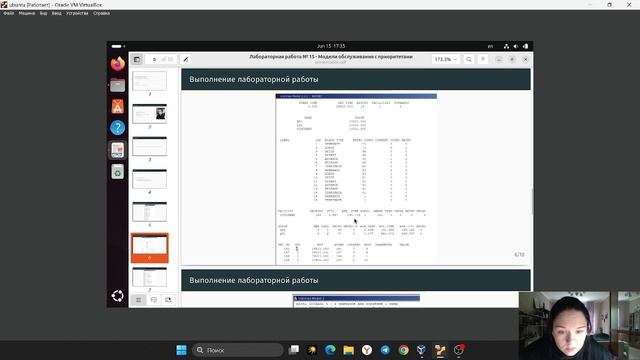The image size is (640, 360).
Task: Open Telegram from the taskbar
Action: tap(385, 350)
